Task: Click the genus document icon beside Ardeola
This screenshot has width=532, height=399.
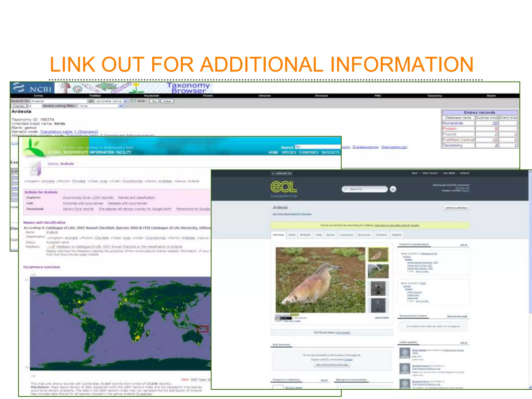Action: [x=35, y=169]
